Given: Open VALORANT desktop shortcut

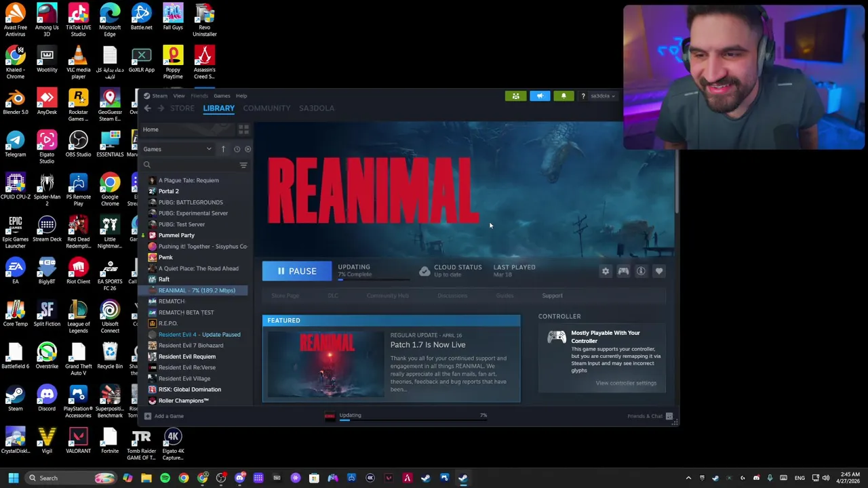Looking at the screenshot, I should pos(78,441).
